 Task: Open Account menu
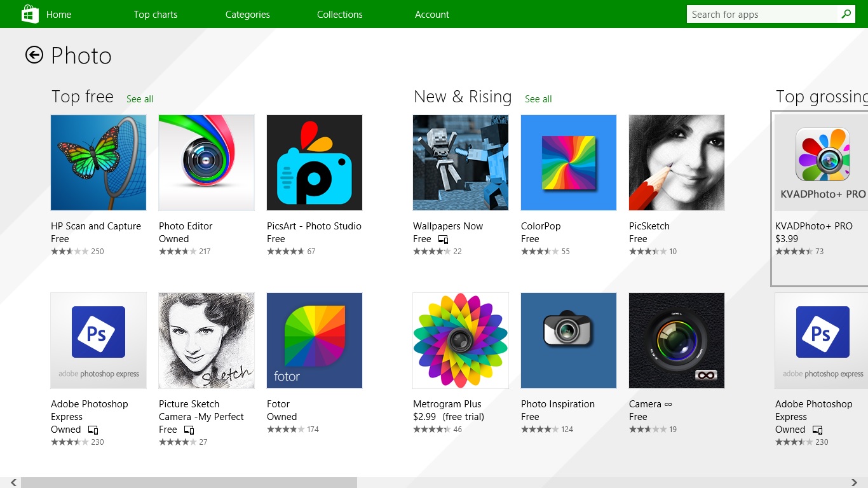tap(432, 14)
